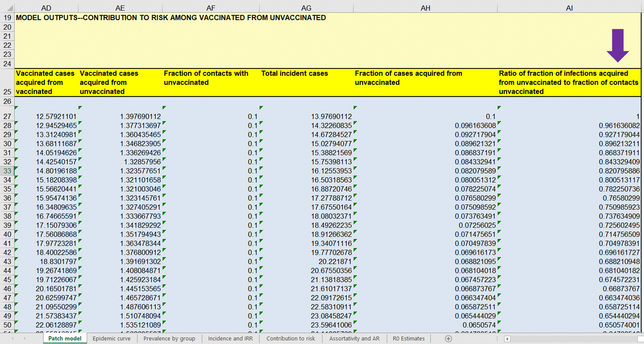644x344 pixels.
Task: Click the horizontal scrollbar track
Action: [x=573, y=339]
